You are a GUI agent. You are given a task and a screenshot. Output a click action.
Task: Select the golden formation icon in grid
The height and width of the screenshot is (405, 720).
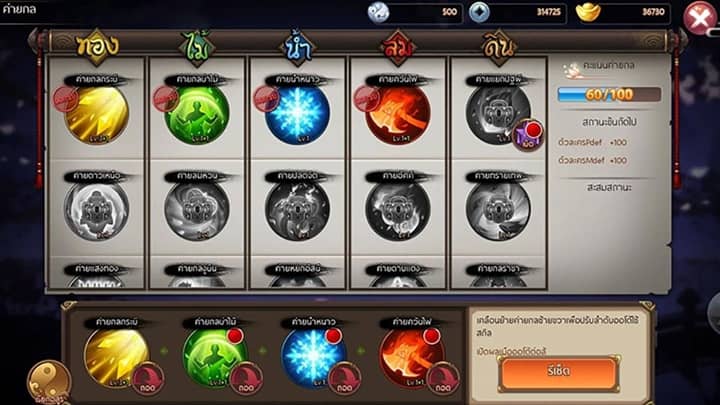[x=97, y=114]
